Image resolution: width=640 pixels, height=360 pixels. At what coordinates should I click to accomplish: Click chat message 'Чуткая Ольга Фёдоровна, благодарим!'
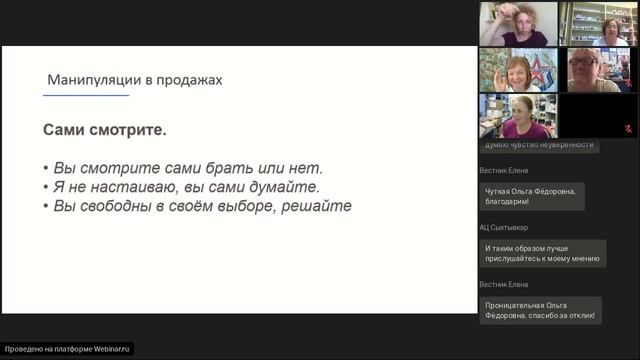[532, 196]
